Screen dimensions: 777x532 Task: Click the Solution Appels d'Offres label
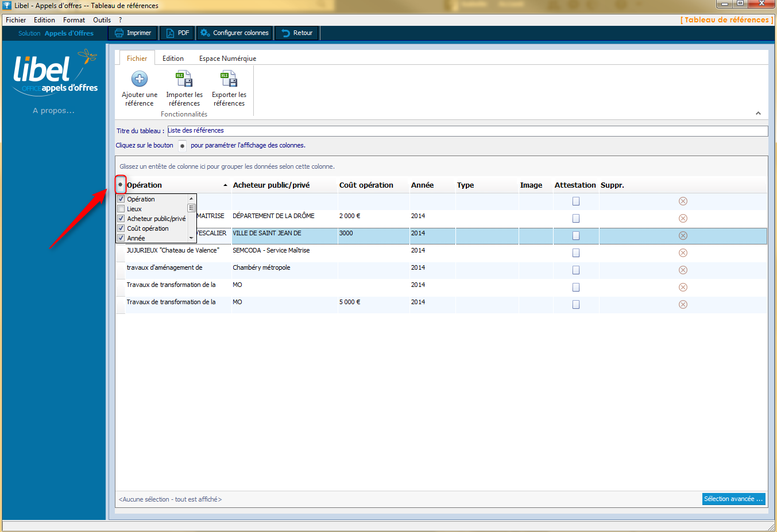pyautogui.click(x=56, y=33)
